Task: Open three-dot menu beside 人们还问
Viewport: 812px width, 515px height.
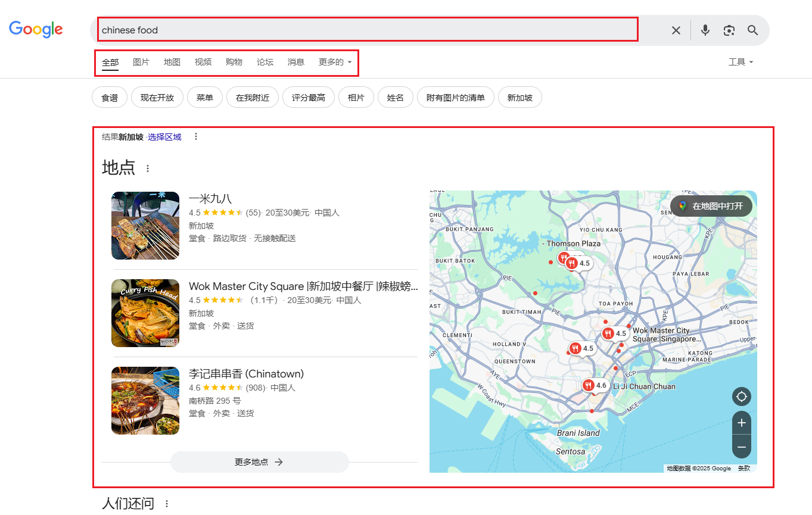Action: (167, 504)
